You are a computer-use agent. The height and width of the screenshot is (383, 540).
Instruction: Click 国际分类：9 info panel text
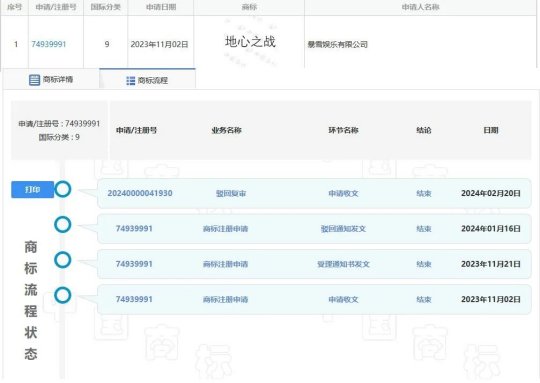point(59,137)
